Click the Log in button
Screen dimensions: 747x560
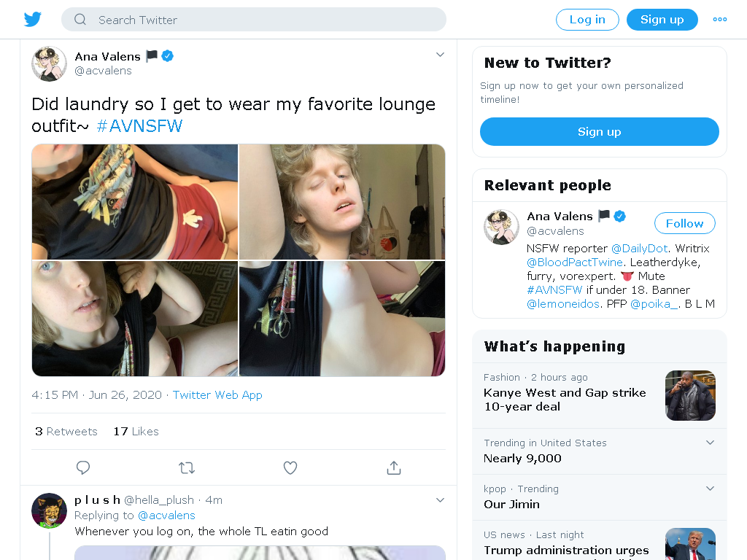(x=587, y=20)
